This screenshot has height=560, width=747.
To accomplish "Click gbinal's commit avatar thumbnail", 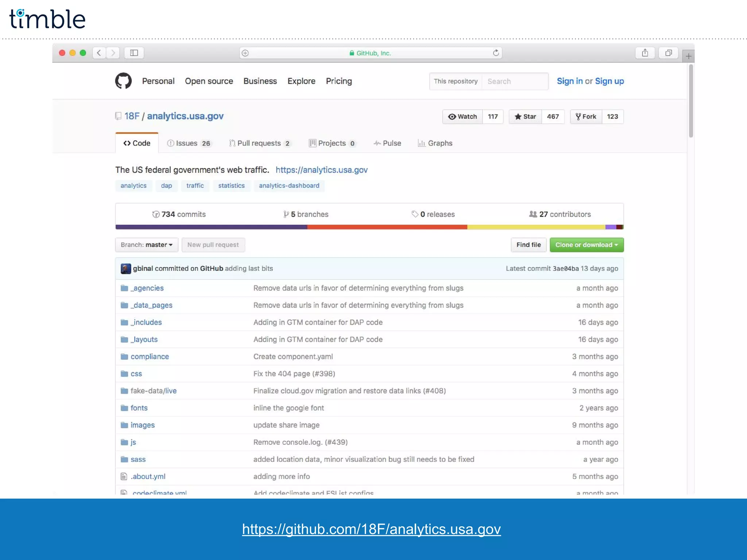I will [125, 269].
